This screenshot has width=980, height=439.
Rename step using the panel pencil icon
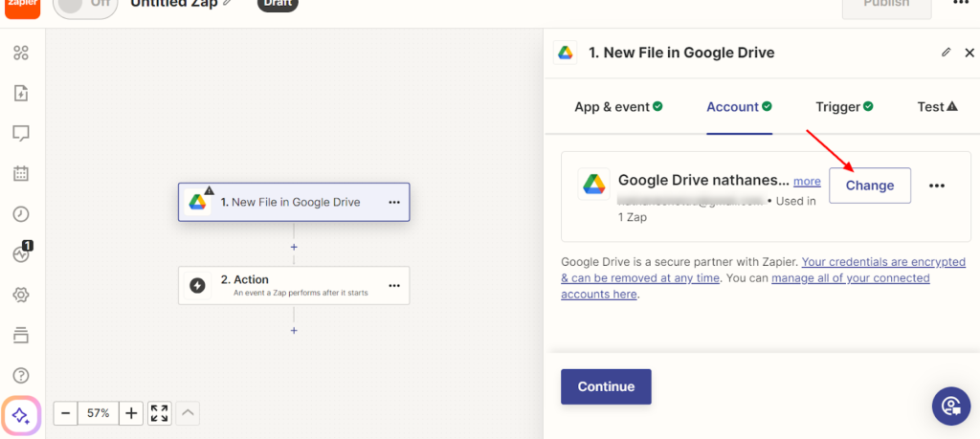point(947,53)
